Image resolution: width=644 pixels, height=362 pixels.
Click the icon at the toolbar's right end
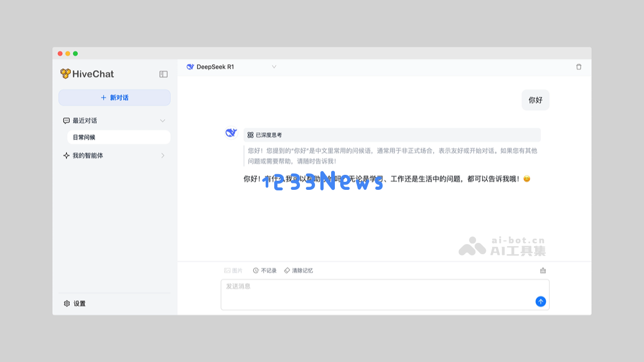point(543,270)
